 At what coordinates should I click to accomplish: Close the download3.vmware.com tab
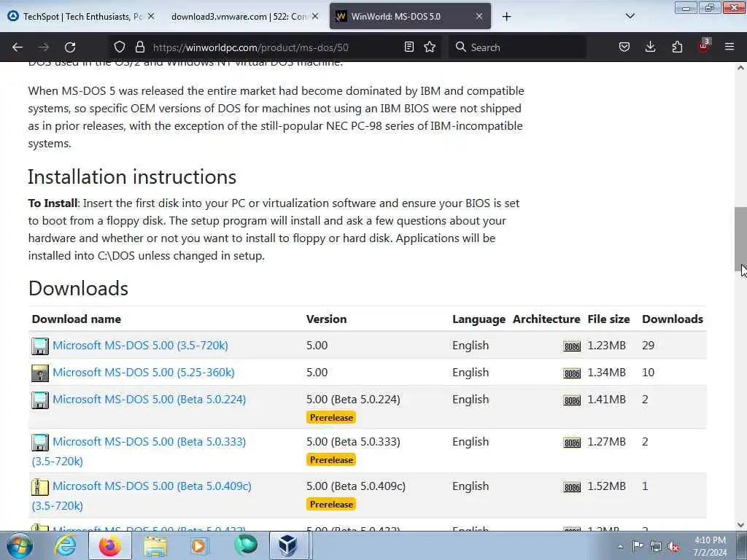tap(315, 16)
